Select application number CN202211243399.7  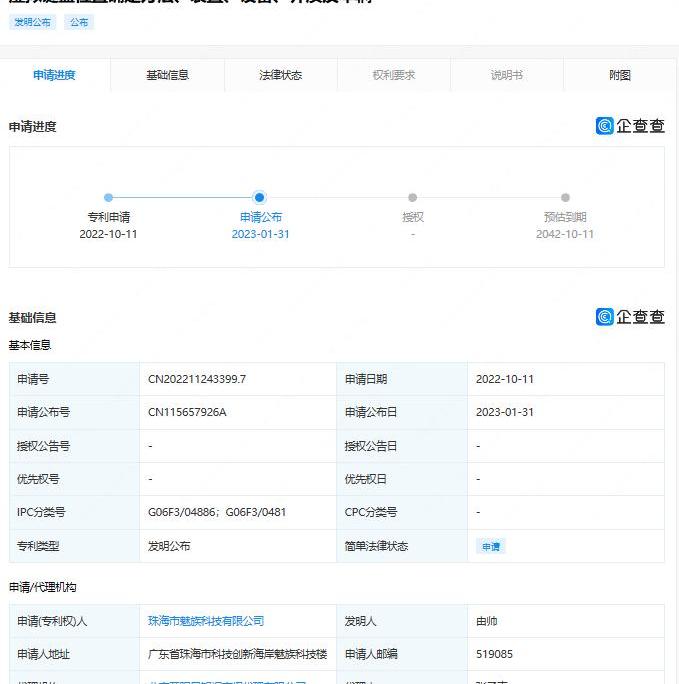pos(197,379)
